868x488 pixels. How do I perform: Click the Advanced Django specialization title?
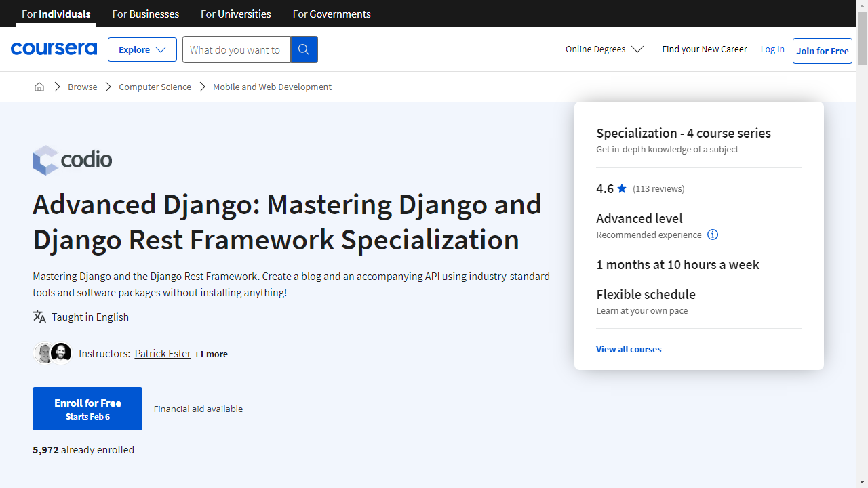(x=287, y=222)
